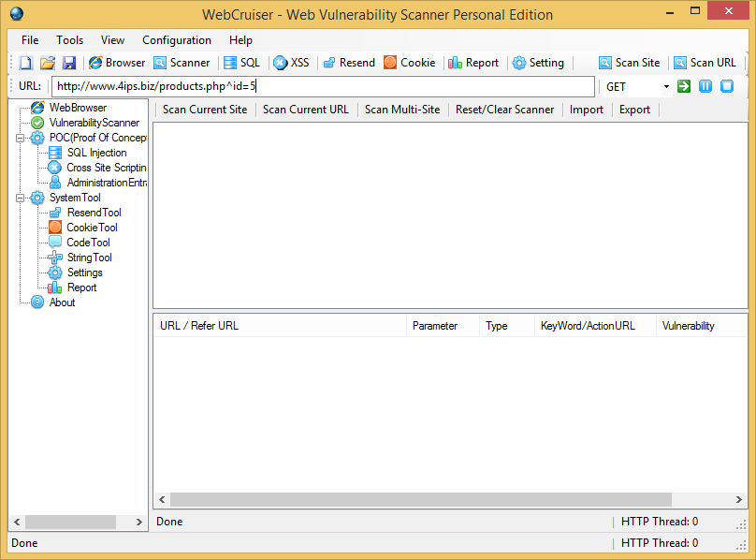Image resolution: width=756 pixels, height=560 pixels.
Task: Open Setting from the toolbar
Action: click(538, 63)
